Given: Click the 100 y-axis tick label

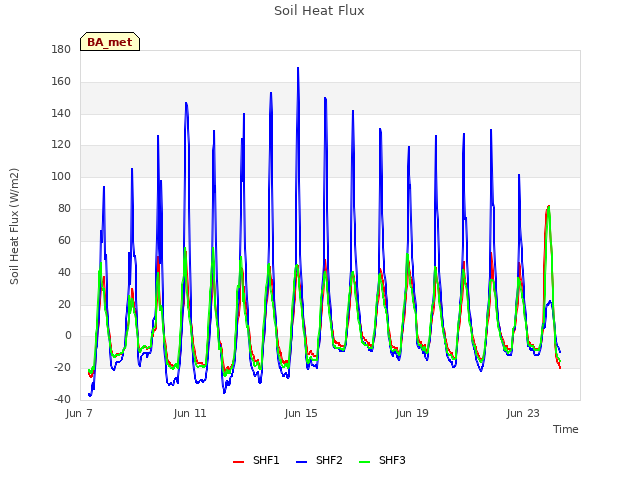Looking at the screenshot, I should (61, 177).
